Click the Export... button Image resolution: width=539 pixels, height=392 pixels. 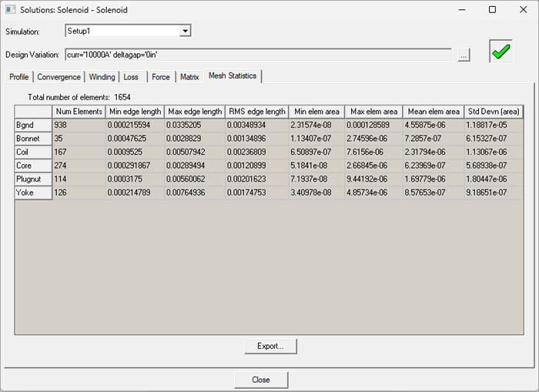click(x=270, y=347)
